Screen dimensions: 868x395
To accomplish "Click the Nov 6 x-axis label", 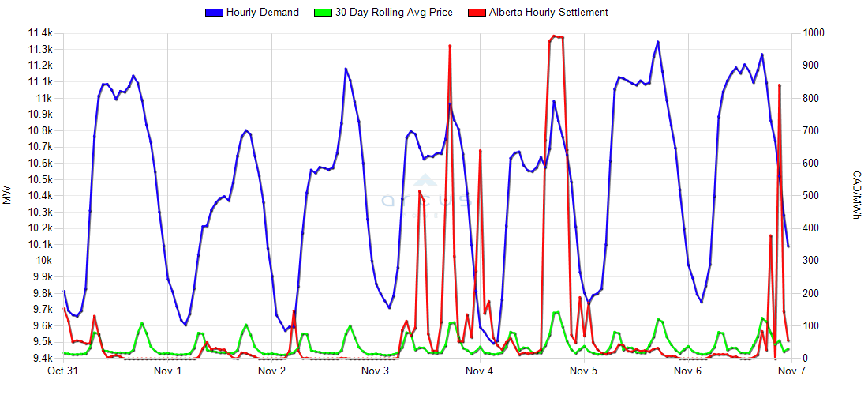I will point(687,371).
